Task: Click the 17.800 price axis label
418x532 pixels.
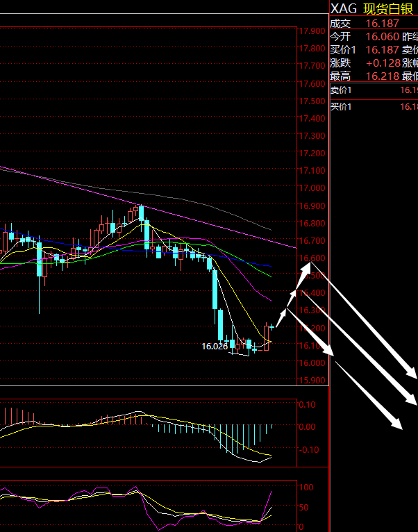Action: pyautogui.click(x=312, y=49)
